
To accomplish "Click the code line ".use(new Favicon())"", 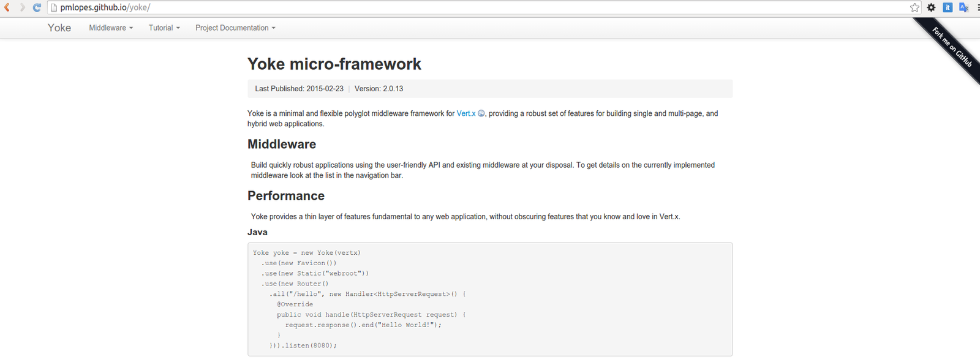I will click(299, 263).
